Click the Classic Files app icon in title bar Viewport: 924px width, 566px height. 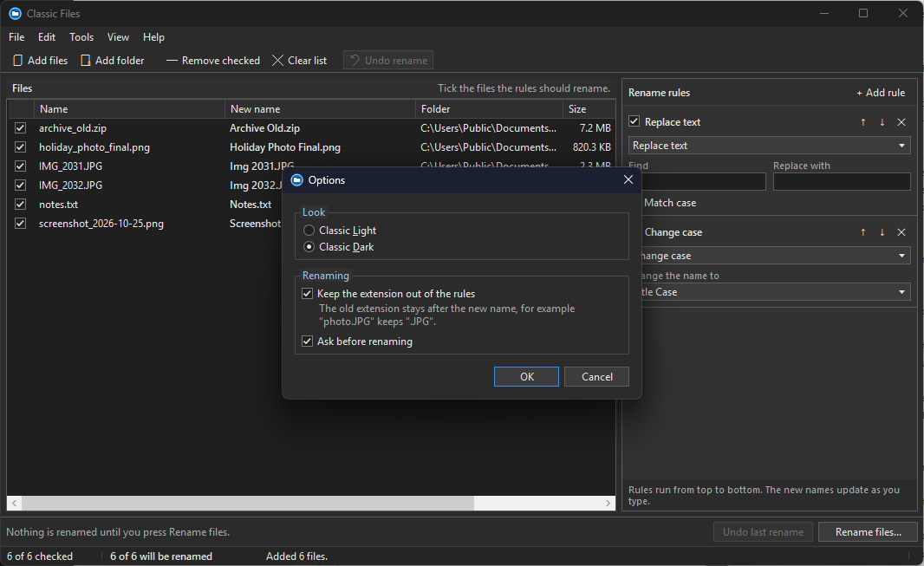(x=16, y=13)
